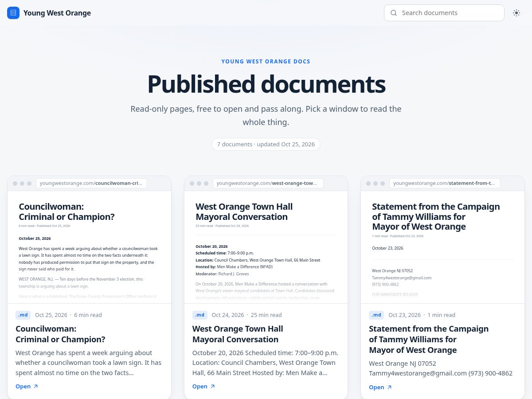
Task: Click the Young West Orange logo icon
Action: [13, 13]
